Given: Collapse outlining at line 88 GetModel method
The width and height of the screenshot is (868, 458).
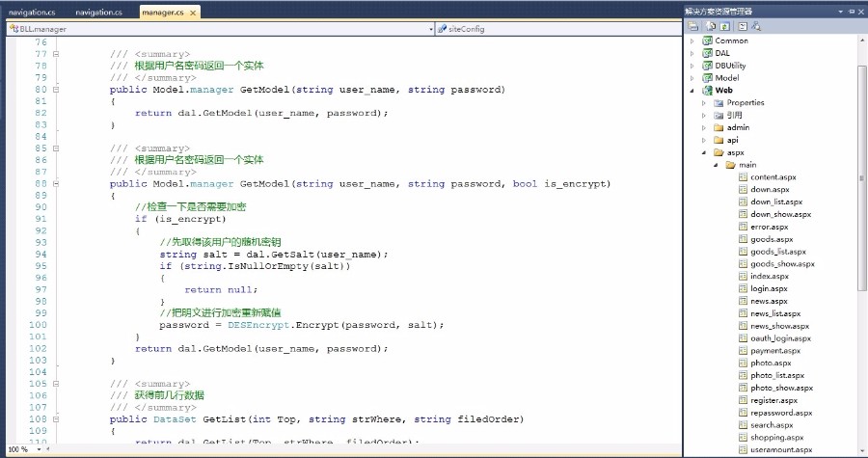Looking at the screenshot, I should [55, 183].
